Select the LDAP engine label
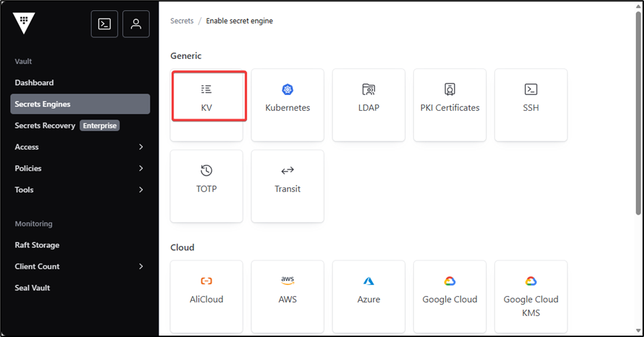The image size is (644, 337). pyautogui.click(x=369, y=108)
